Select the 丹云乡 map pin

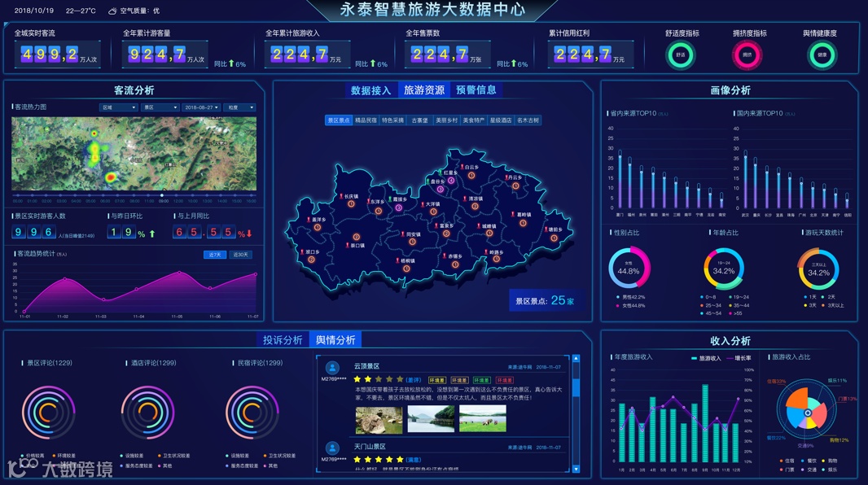coord(506,177)
